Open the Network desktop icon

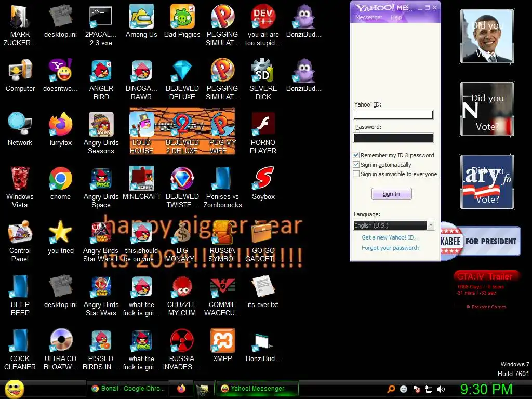click(20, 129)
